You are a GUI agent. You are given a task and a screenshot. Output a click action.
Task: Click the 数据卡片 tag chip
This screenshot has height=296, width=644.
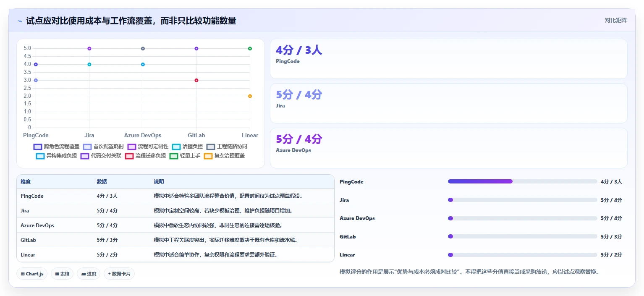[x=119, y=274]
